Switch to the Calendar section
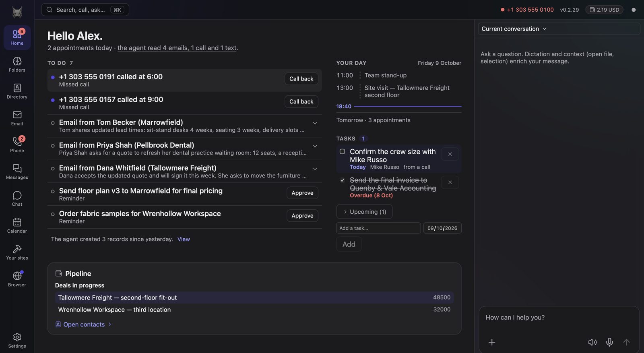This screenshot has height=353, width=644. pyautogui.click(x=17, y=225)
